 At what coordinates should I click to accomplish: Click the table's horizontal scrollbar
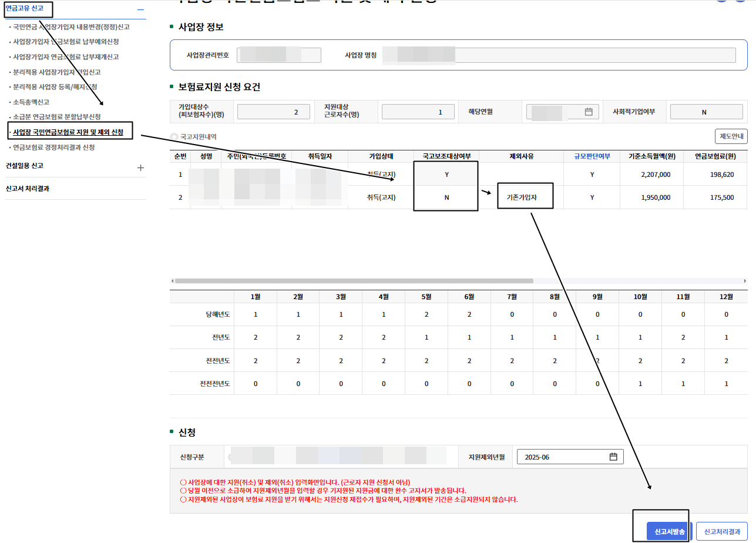point(354,281)
